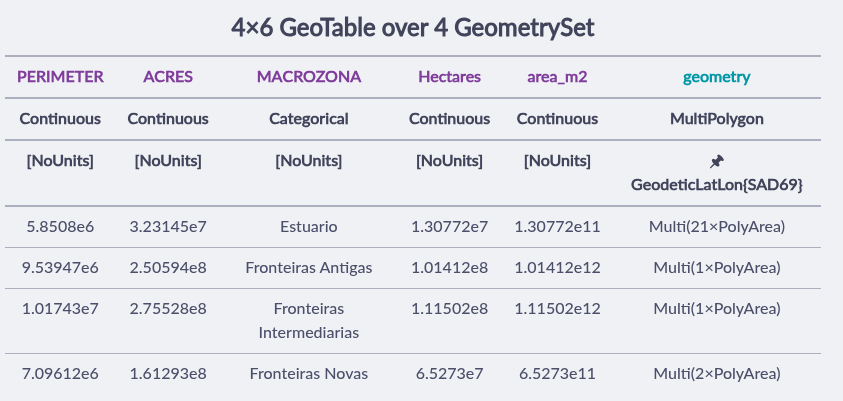Click the MultiPolygon type label
The height and width of the screenshot is (401, 843).
[x=717, y=119]
